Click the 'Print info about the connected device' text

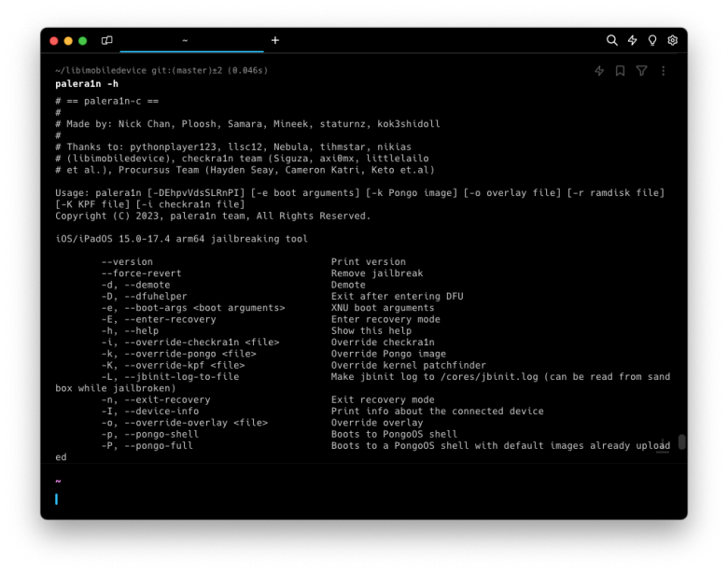coord(438,412)
